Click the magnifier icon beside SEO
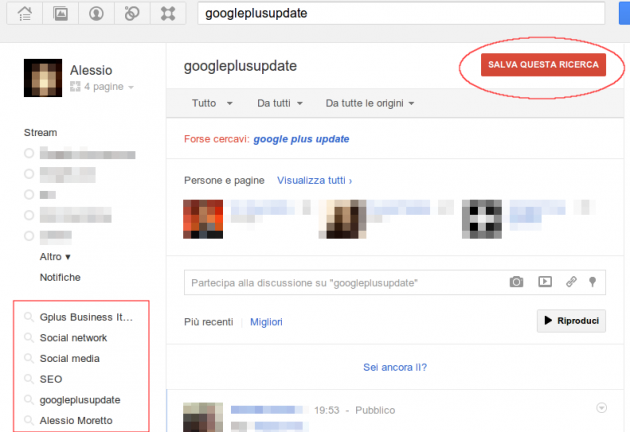Image resolution: width=630 pixels, height=432 pixels. point(29,379)
